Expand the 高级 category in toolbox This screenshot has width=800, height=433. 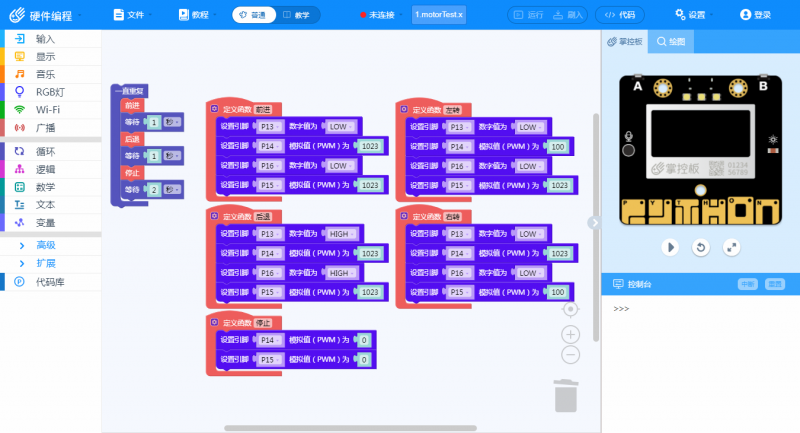tap(45, 245)
